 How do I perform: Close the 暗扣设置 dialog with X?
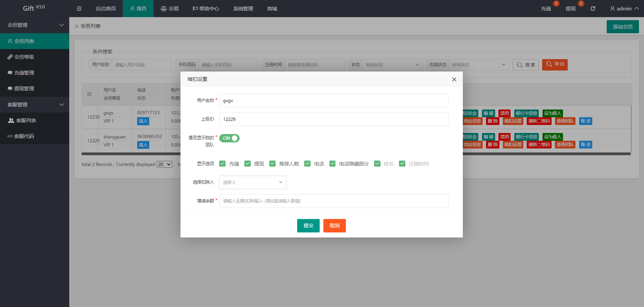tap(454, 80)
